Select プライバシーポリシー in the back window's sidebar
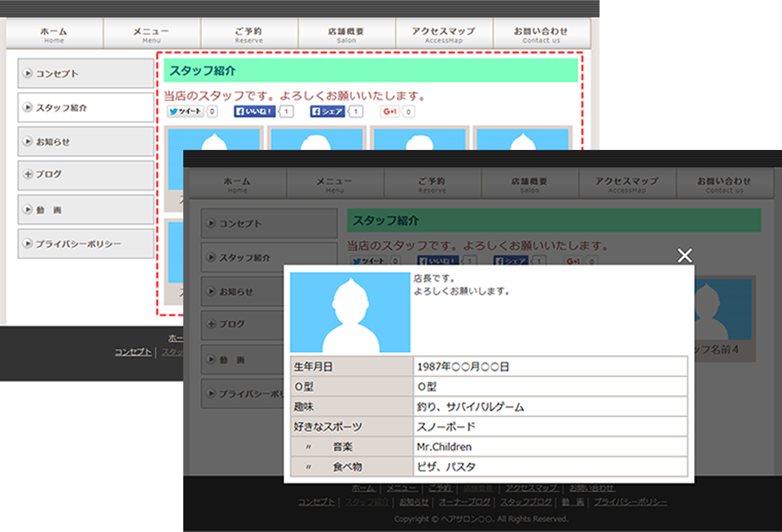This screenshot has width=782, height=532. pyautogui.click(x=86, y=244)
